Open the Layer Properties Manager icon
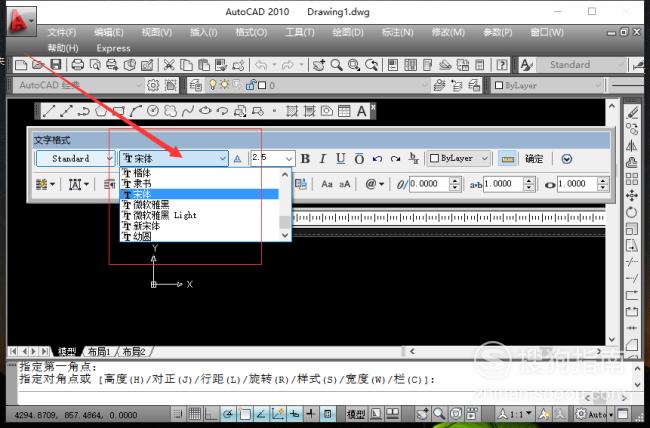Viewport: 650px width, 428px height. click(x=195, y=85)
